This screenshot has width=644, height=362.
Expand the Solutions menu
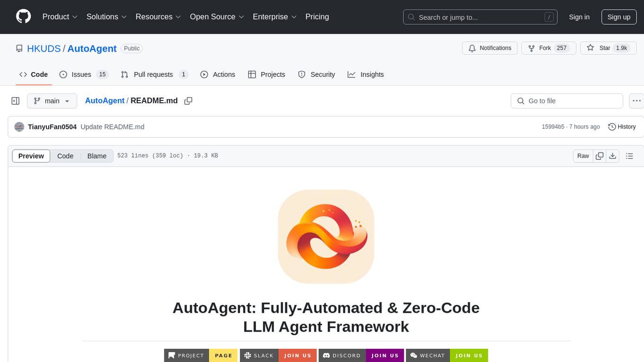(107, 17)
